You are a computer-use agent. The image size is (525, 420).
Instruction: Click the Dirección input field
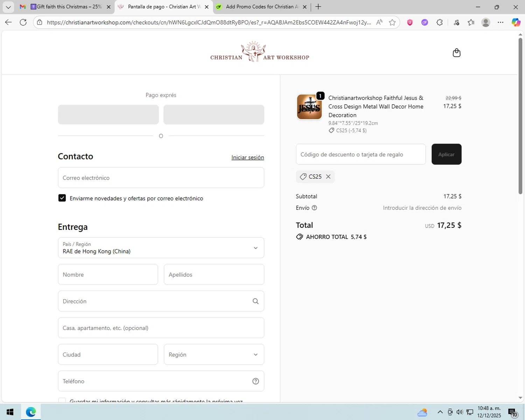click(x=161, y=301)
